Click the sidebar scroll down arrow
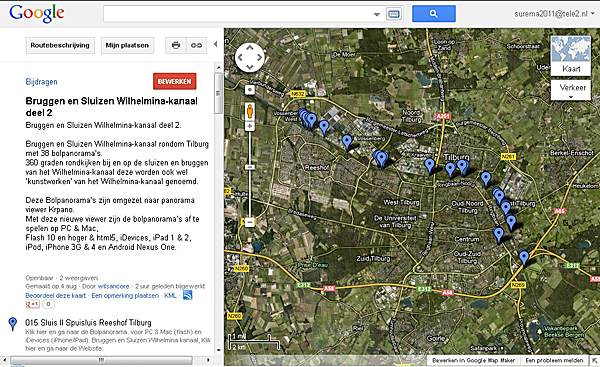The image size is (600, 367). [218, 350]
